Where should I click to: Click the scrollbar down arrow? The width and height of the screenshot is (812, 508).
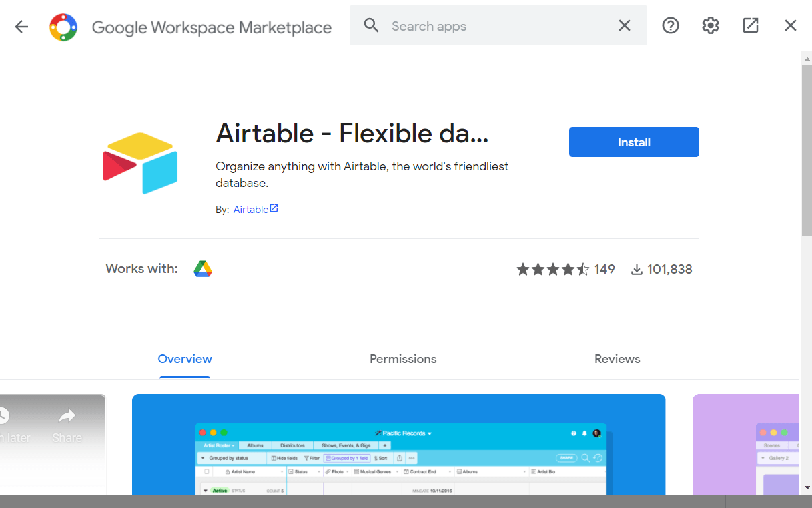(806, 487)
